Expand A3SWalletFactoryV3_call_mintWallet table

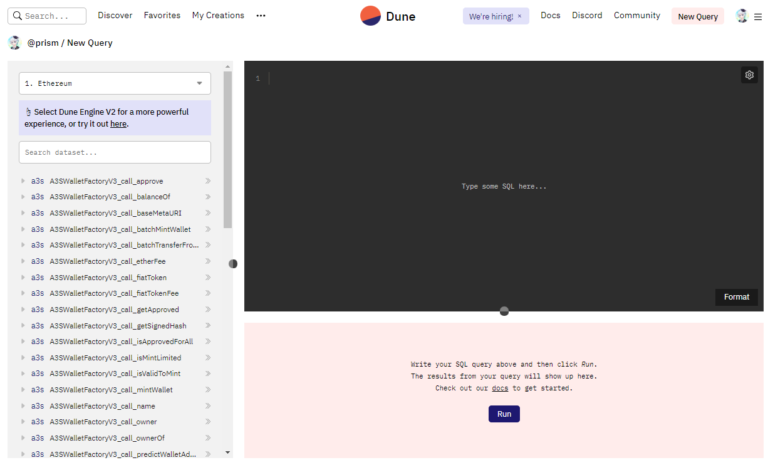23,390
